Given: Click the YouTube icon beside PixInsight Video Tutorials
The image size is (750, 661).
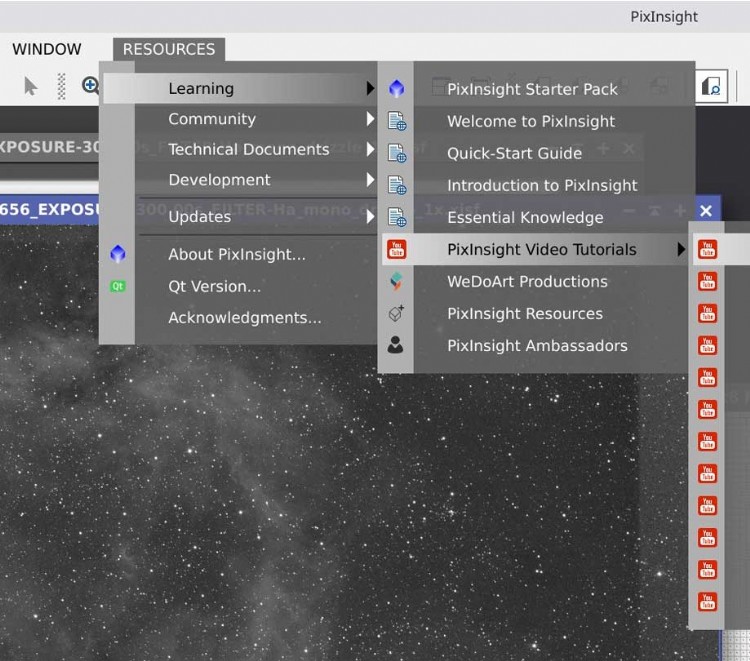Looking at the screenshot, I should point(397,249).
